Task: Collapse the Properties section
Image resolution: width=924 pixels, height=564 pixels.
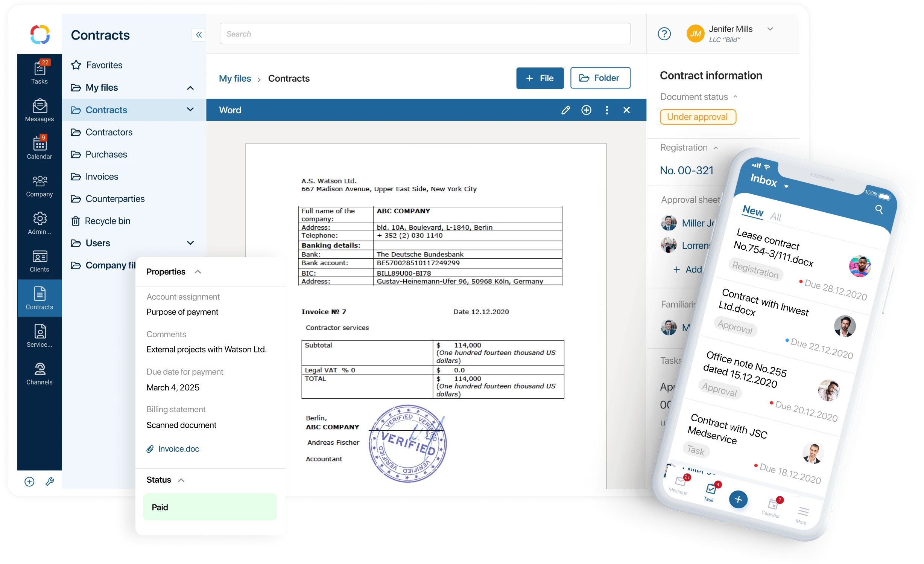Action: (x=198, y=272)
